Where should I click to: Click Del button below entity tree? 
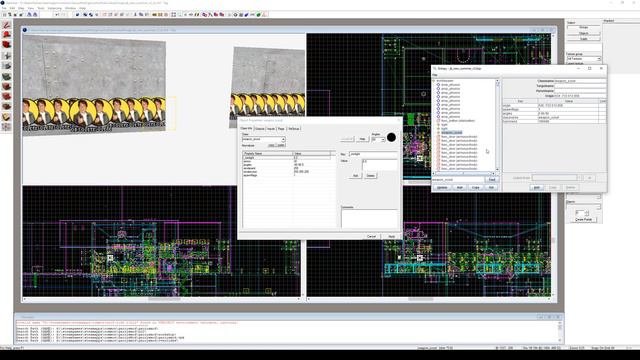pos(491,187)
